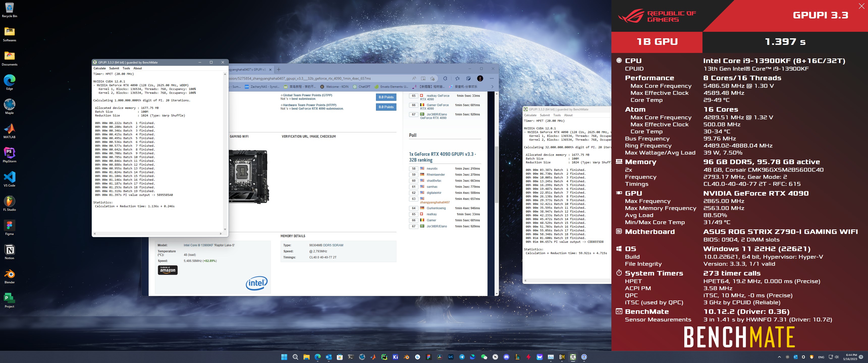
Task: Open the volume control in system tray
Action: [x=837, y=357]
